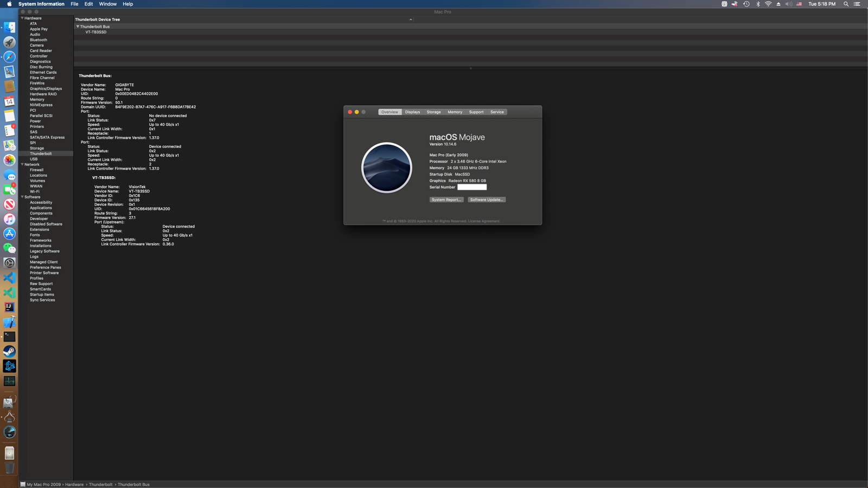Open IntelliJ IDEA in the dock
Viewport: 868px width, 488px height.
9,307
